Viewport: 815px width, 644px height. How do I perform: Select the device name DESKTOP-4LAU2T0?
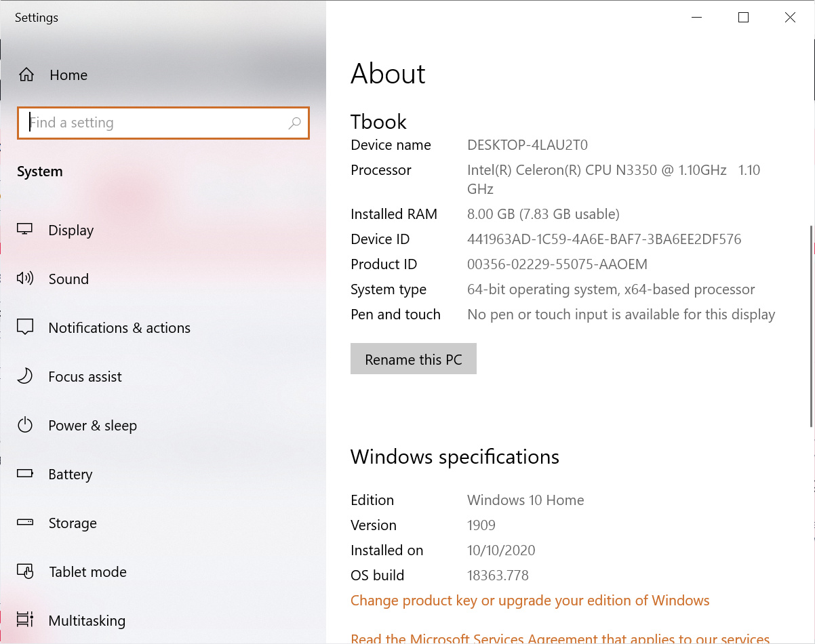tap(528, 145)
